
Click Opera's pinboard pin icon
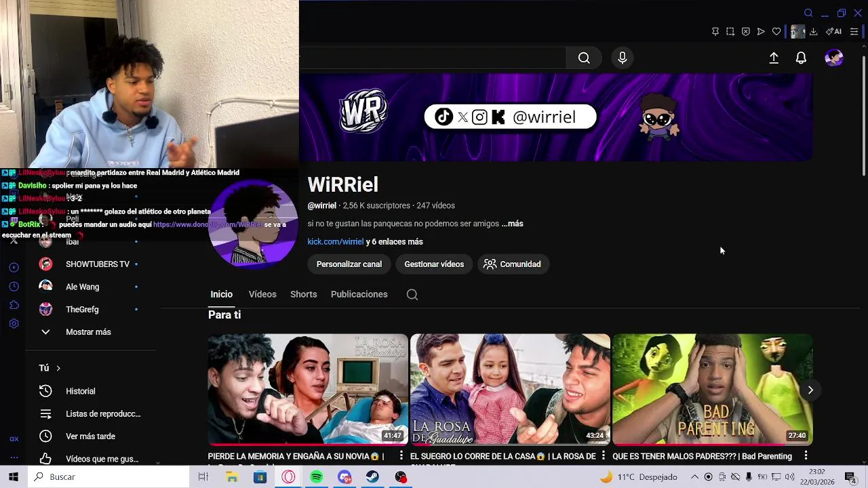tap(715, 32)
